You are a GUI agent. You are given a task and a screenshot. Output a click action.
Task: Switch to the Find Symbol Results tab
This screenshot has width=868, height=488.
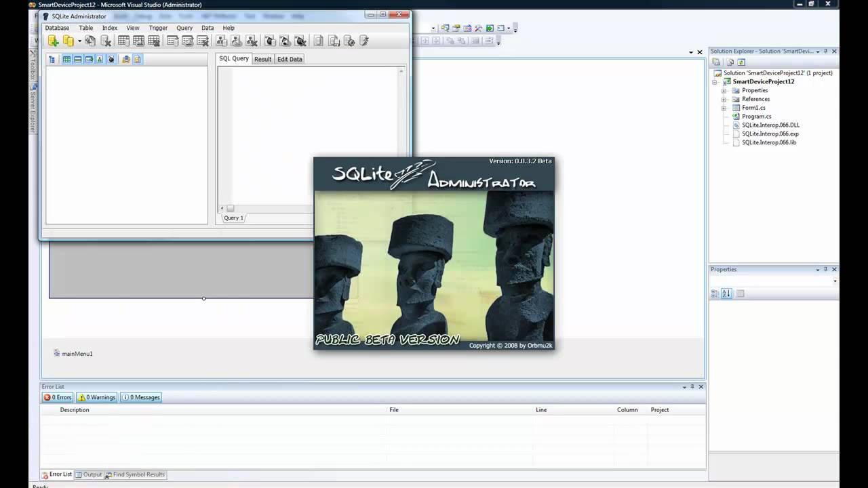(134, 475)
